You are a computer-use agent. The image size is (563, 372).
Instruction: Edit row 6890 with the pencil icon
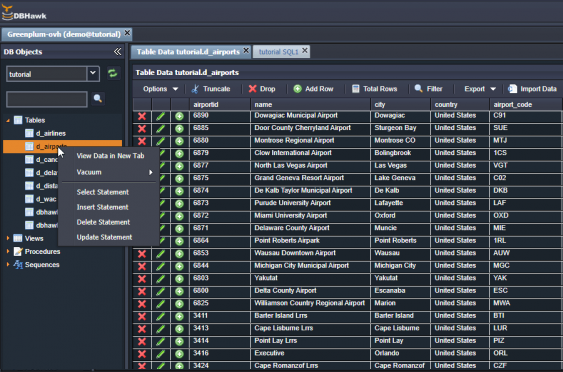coord(160,116)
